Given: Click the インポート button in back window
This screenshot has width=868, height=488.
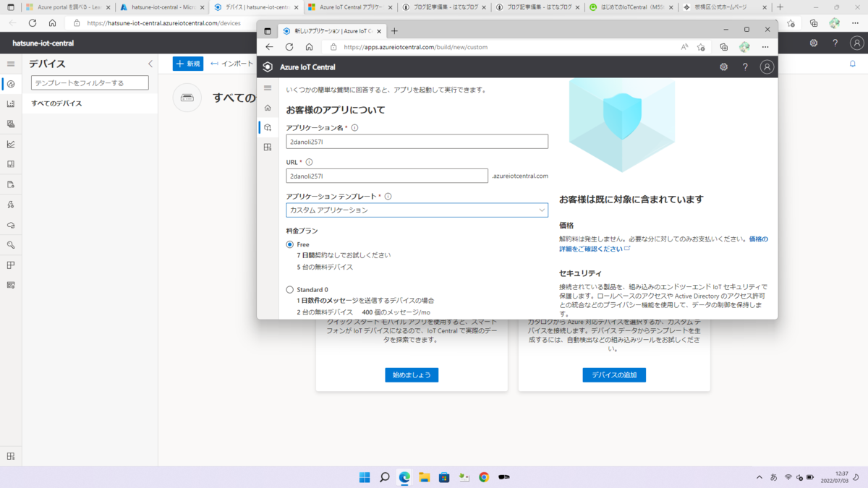Looking at the screenshot, I should pos(232,64).
